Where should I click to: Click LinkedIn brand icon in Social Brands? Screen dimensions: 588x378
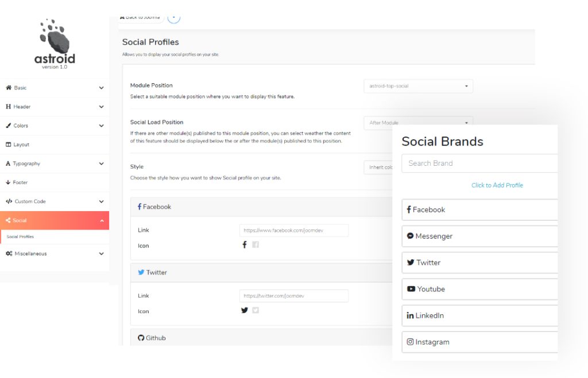coord(410,315)
